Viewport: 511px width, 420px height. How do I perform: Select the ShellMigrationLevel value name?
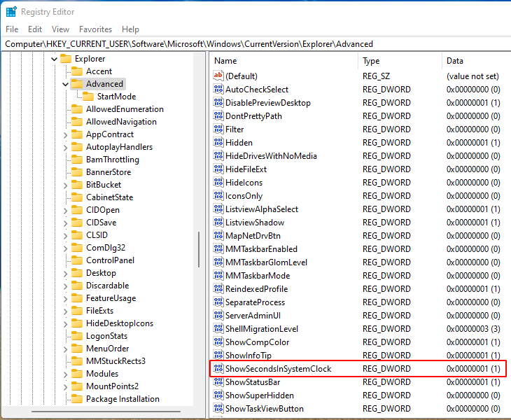[262, 329]
